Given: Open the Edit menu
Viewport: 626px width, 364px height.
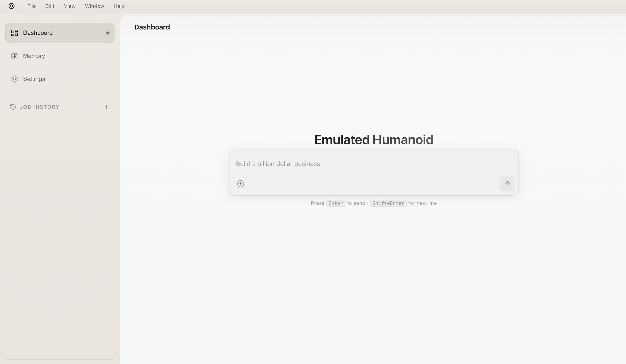Looking at the screenshot, I should tap(50, 6).
